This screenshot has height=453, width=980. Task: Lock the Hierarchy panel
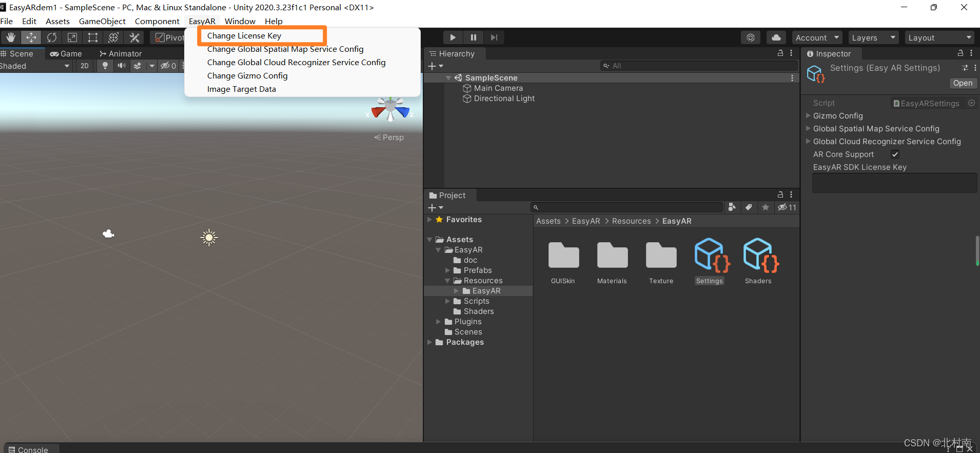coord(780,53)
